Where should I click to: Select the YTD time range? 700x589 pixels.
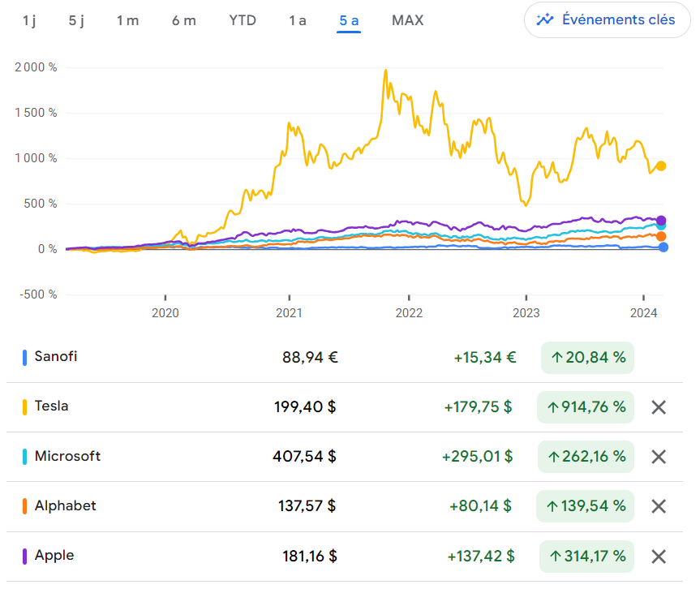point(243,20)
